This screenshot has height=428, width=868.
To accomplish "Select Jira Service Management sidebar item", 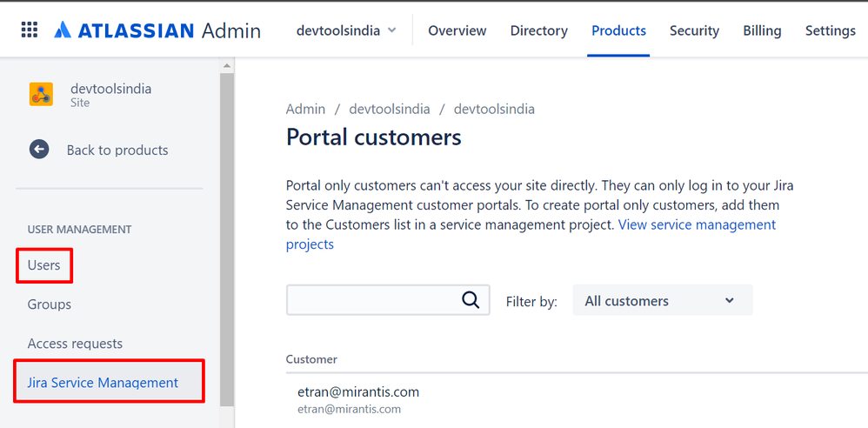I will tap(103, 383).
